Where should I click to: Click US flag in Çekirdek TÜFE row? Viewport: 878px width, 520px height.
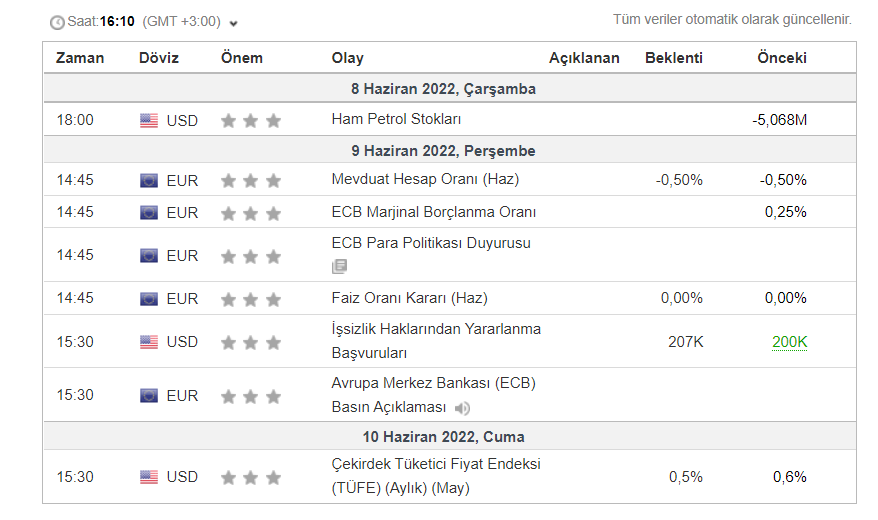click(149, 477)
